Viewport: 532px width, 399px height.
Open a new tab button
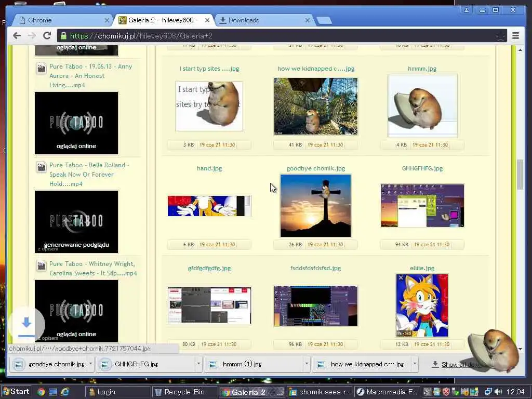pyautogui.click(x=324, y=21)
